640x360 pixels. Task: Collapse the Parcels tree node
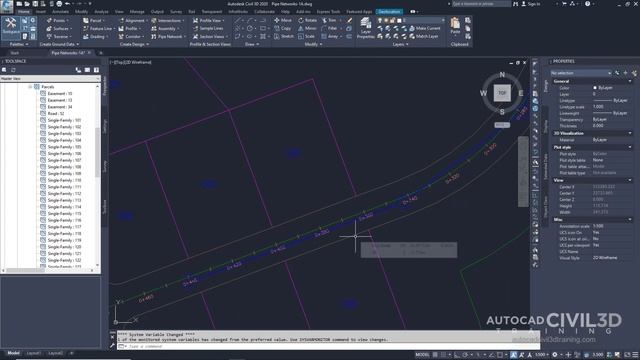[x=30, y=87]
